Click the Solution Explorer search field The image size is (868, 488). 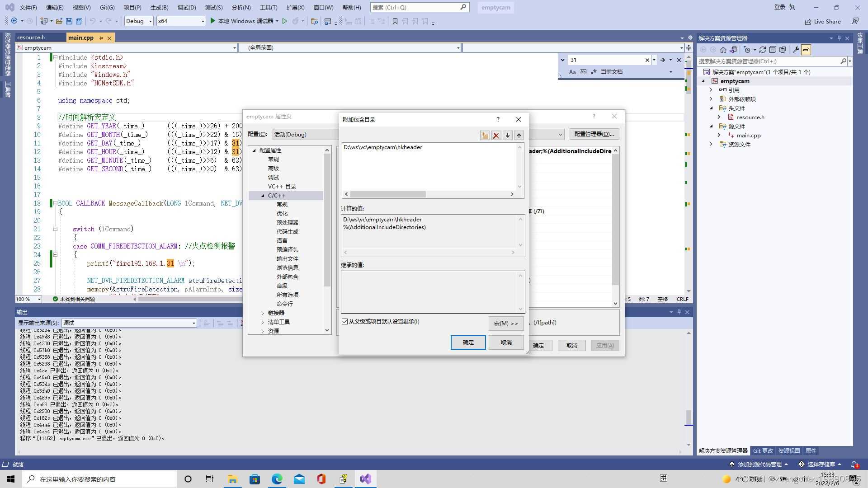(769, 61)
